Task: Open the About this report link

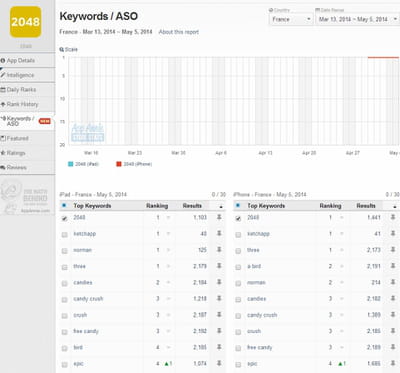Action: [x=179, y=32]
